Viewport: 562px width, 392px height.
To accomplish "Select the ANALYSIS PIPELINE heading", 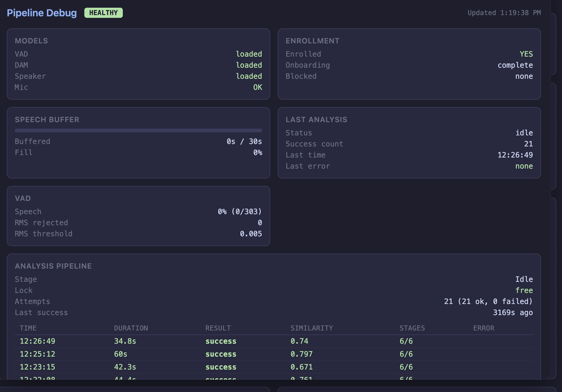I will point(53,266).
